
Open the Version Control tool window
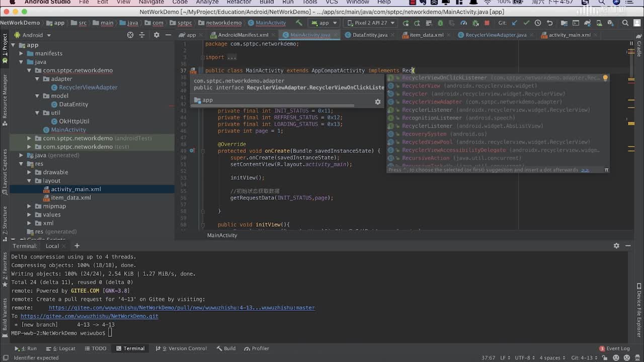point(181,348)
